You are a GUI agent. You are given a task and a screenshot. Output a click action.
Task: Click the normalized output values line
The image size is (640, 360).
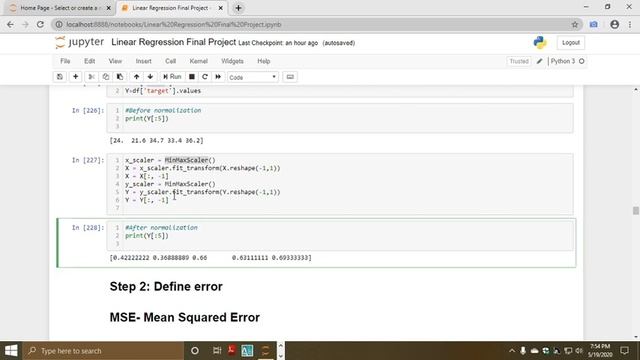[x=211, y=258]
